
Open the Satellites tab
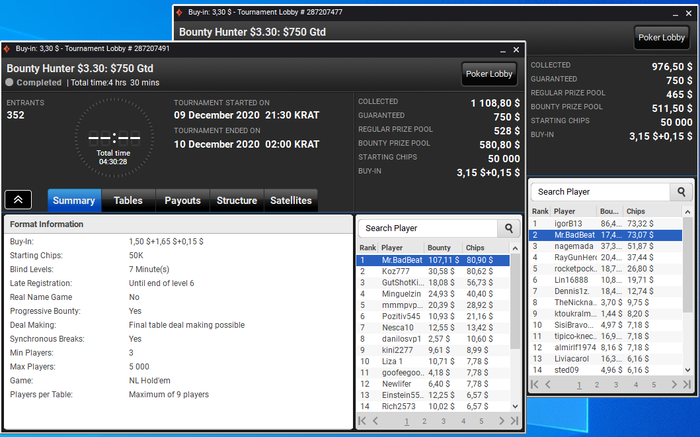291,200
